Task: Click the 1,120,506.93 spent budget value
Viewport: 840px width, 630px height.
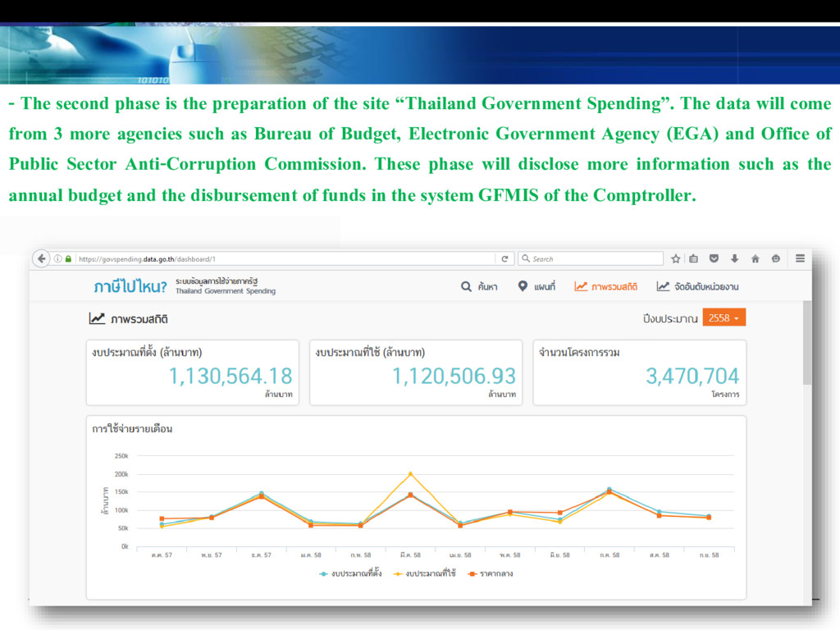Action: 454,376
